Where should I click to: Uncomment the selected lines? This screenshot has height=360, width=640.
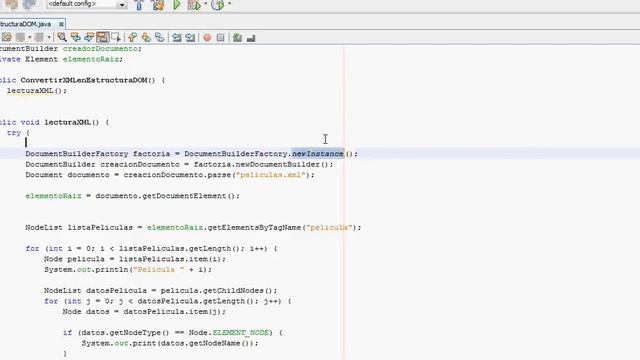click(x=251, y=38)
